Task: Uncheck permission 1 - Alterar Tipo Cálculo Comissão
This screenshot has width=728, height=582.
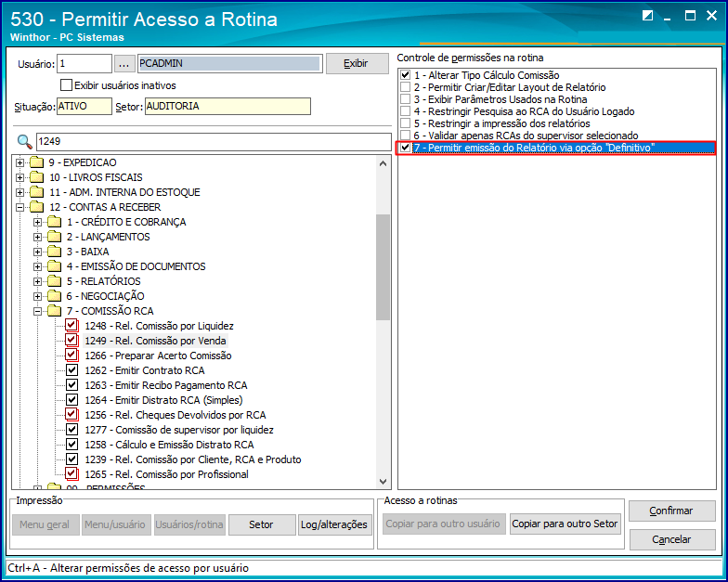Action: [406, 74]
